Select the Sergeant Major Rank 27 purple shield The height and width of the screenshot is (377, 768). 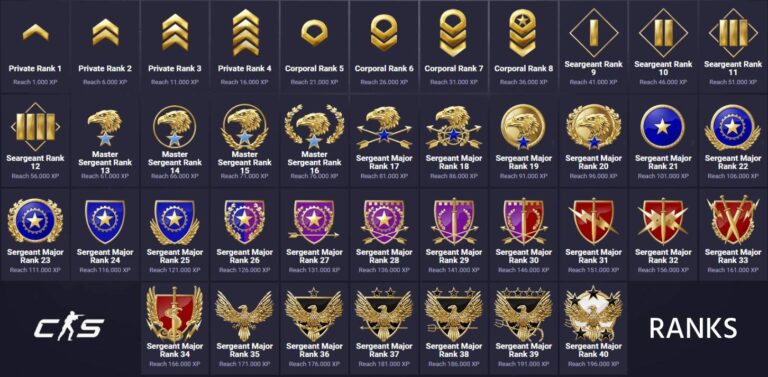coord(314,221)
